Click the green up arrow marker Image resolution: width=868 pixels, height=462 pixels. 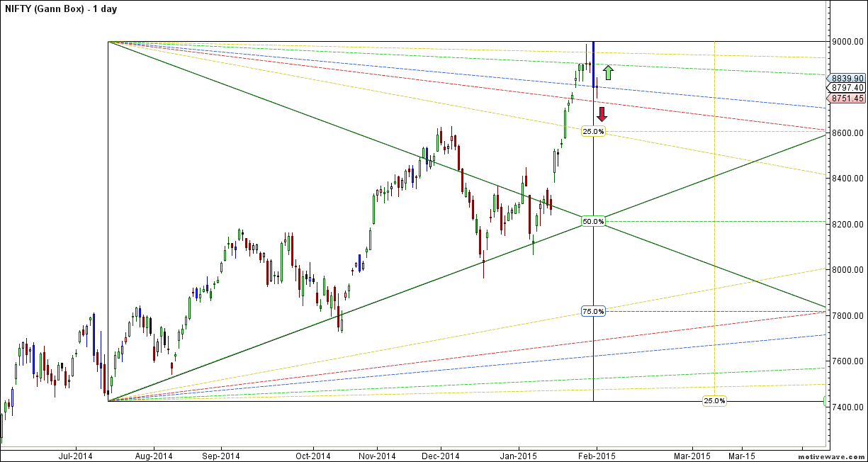point(607,72)
